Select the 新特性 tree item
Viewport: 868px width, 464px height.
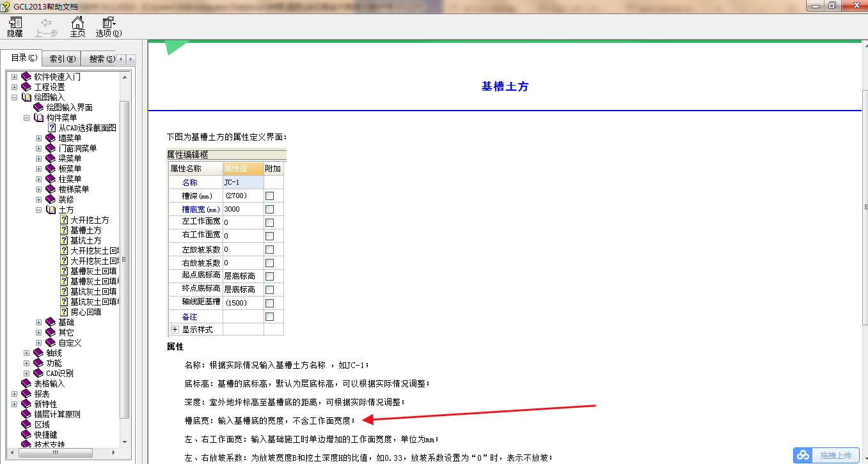point(45,404)
